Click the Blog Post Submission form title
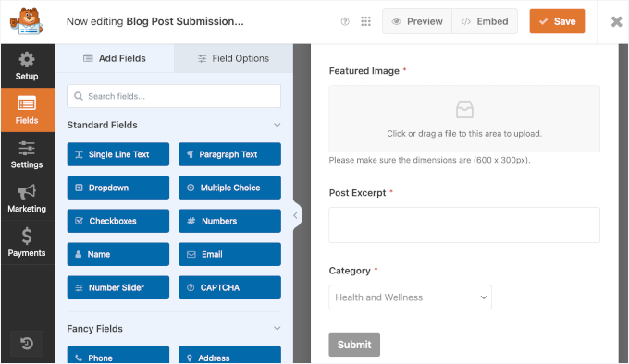 185,21
